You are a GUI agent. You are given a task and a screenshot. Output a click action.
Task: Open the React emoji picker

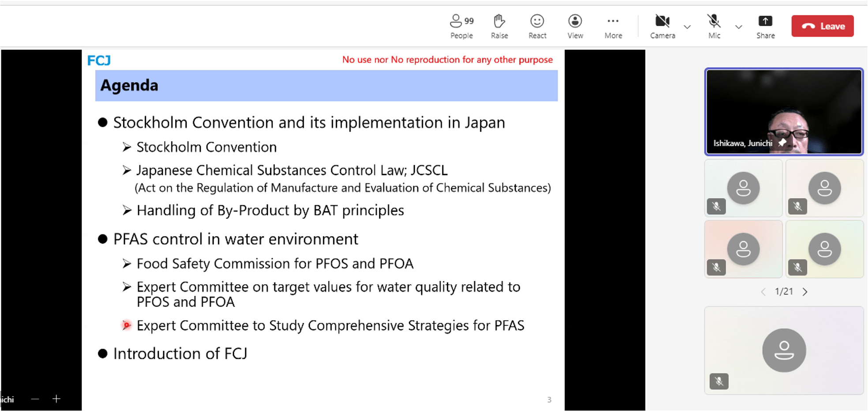point(537,26)
